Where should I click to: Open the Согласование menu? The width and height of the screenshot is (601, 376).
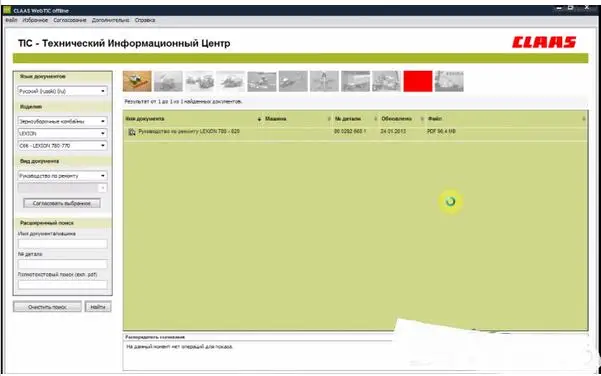coord(70,20)
